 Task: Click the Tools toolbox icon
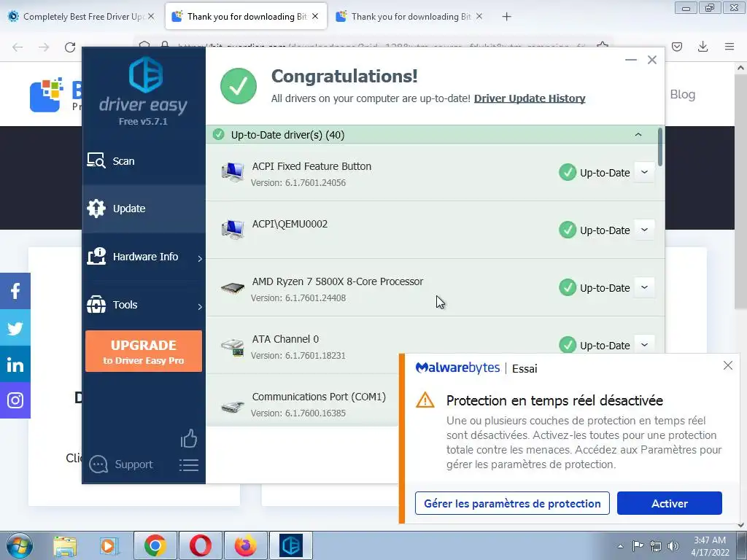coord(96,304)
